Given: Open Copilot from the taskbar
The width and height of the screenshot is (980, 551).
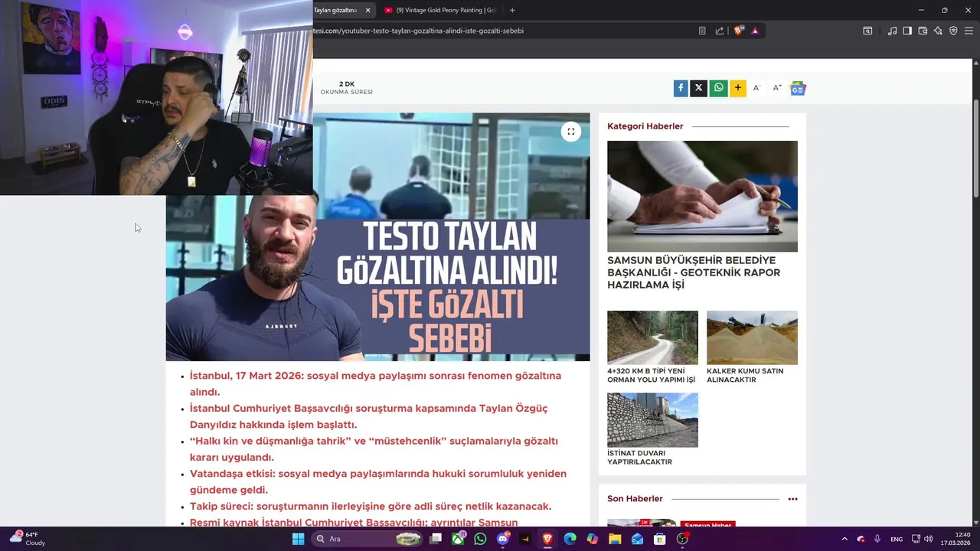Looking at the screenshot, I should (592, 539).
